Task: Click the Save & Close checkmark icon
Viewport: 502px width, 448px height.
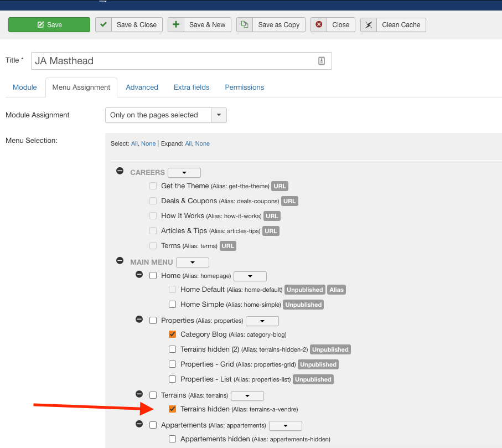Action: 103,25
